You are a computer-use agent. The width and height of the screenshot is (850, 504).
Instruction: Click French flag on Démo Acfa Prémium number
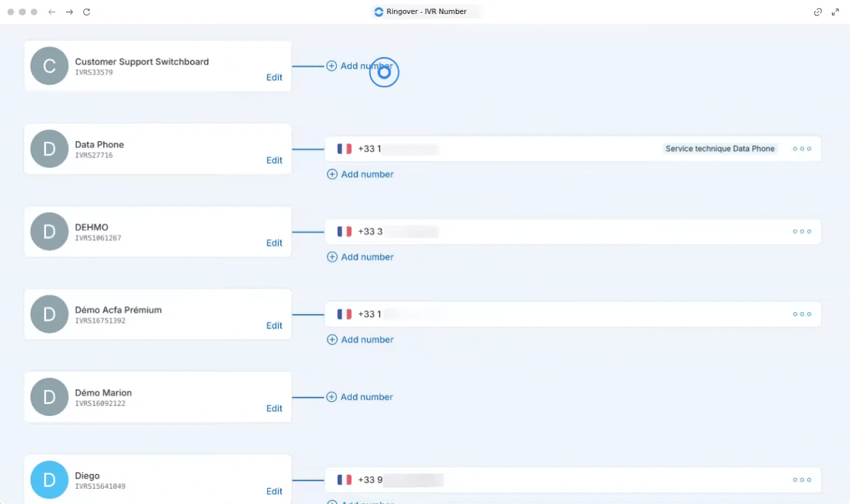click(344, 314)
